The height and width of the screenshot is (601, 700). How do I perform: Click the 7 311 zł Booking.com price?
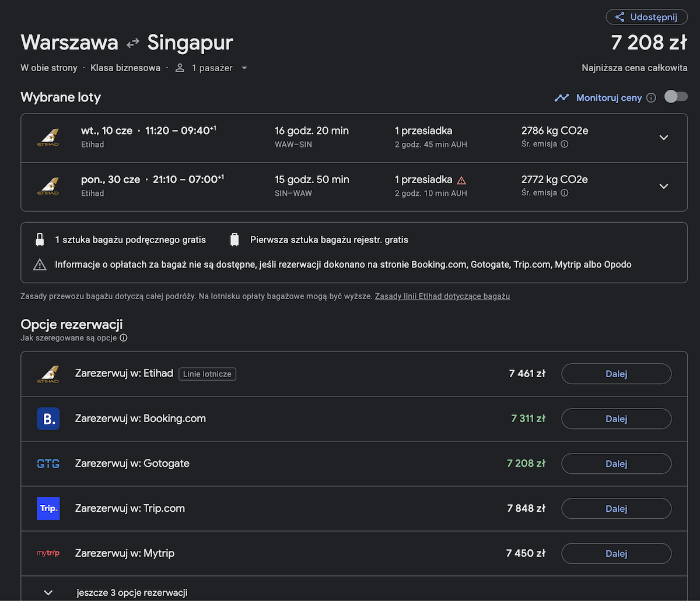[528, 419]
